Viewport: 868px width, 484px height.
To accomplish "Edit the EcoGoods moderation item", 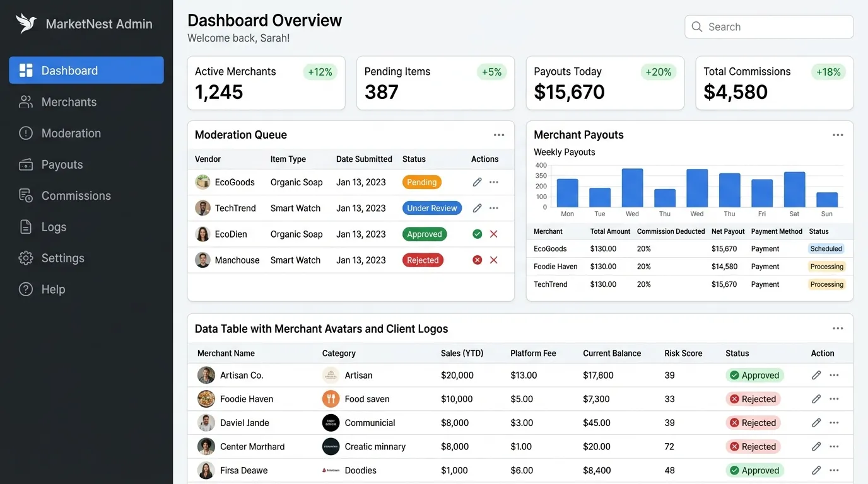I will (477, 182).
